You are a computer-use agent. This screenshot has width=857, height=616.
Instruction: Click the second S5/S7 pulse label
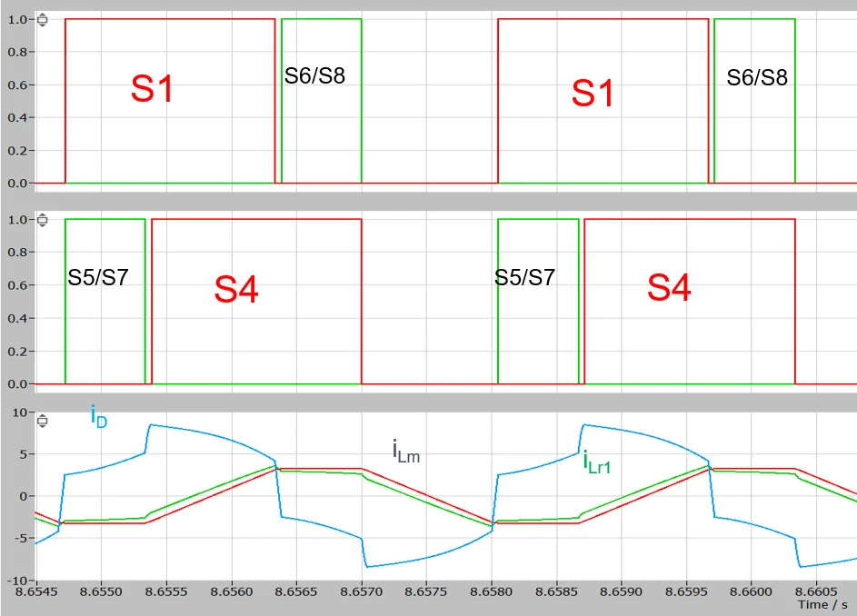pyautogui.click(x=524, y=277)
